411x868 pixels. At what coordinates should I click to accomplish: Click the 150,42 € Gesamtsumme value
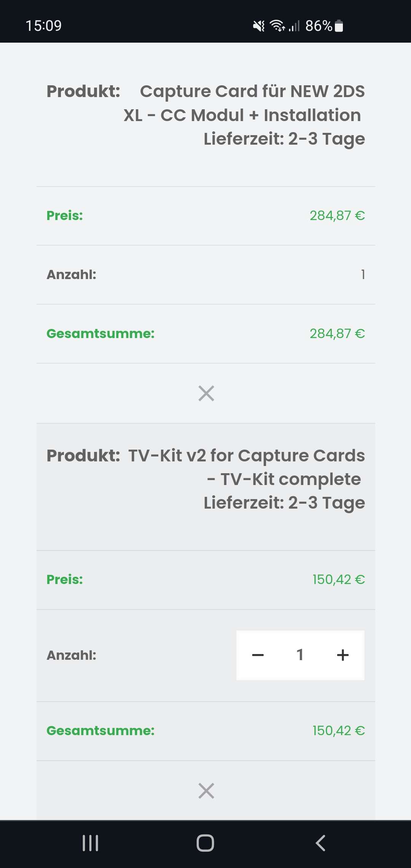pyautogui.click(x=339, y=731)
